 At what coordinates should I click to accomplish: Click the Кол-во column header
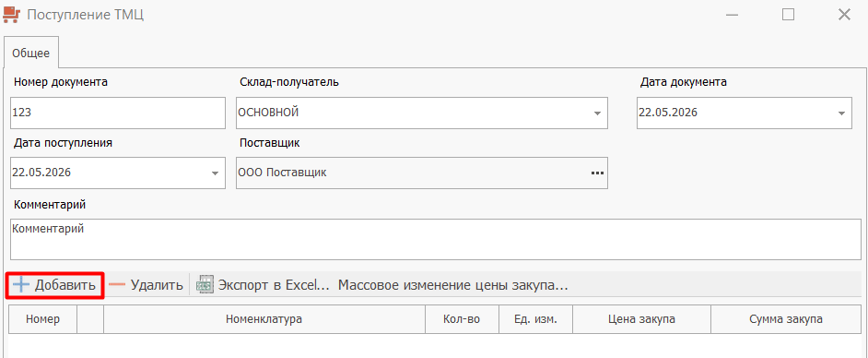click(462, 319)
